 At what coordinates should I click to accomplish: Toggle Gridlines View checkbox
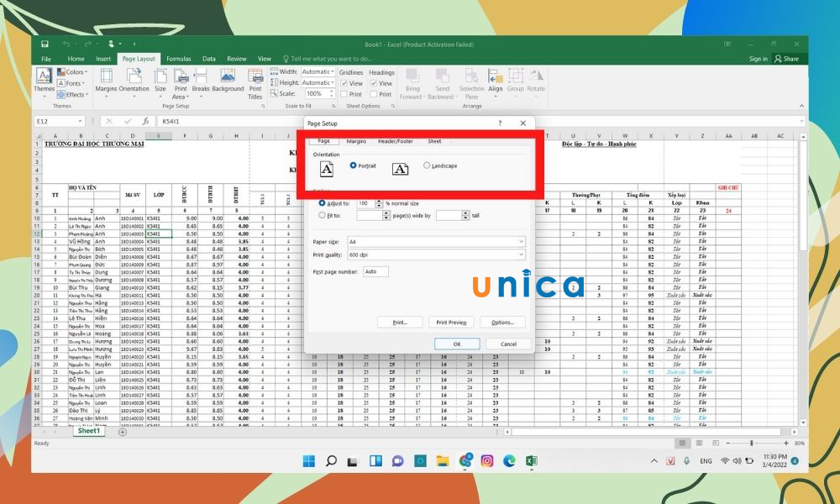(344, 83)
